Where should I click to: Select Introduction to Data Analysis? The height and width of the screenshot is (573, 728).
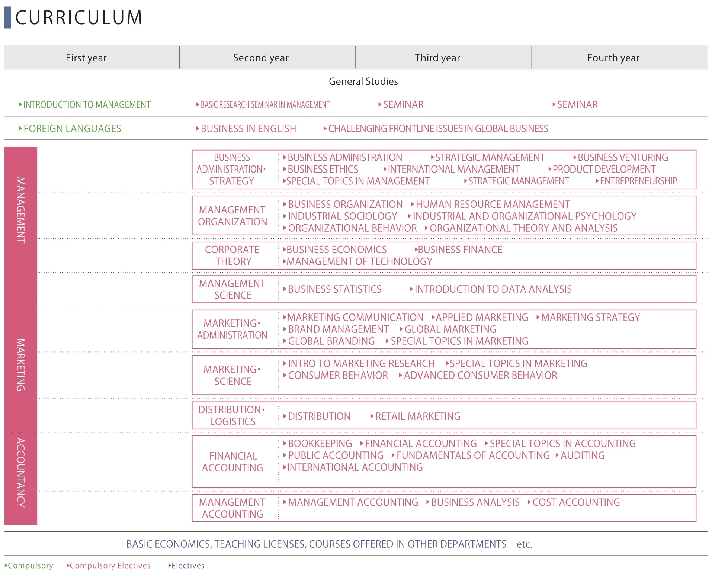493,289
